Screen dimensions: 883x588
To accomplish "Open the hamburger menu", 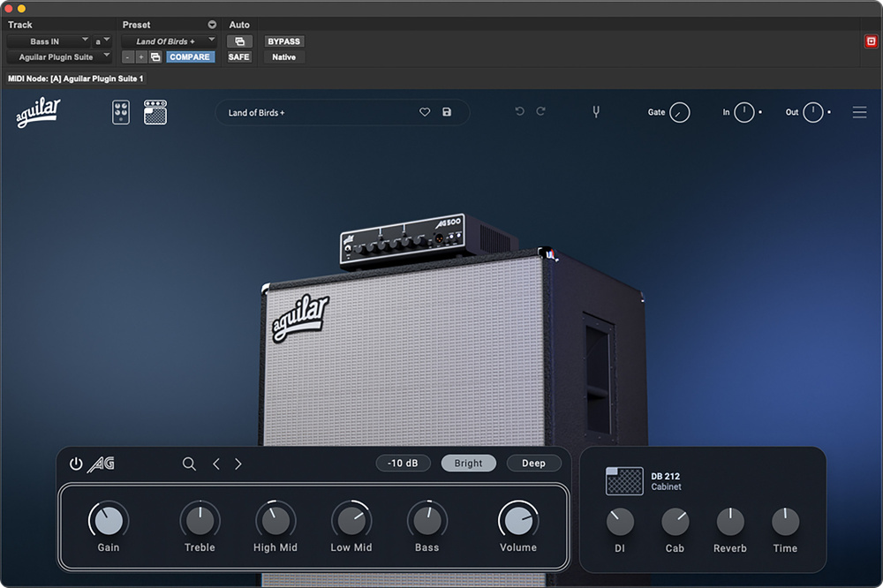I will tap(859, 112).
